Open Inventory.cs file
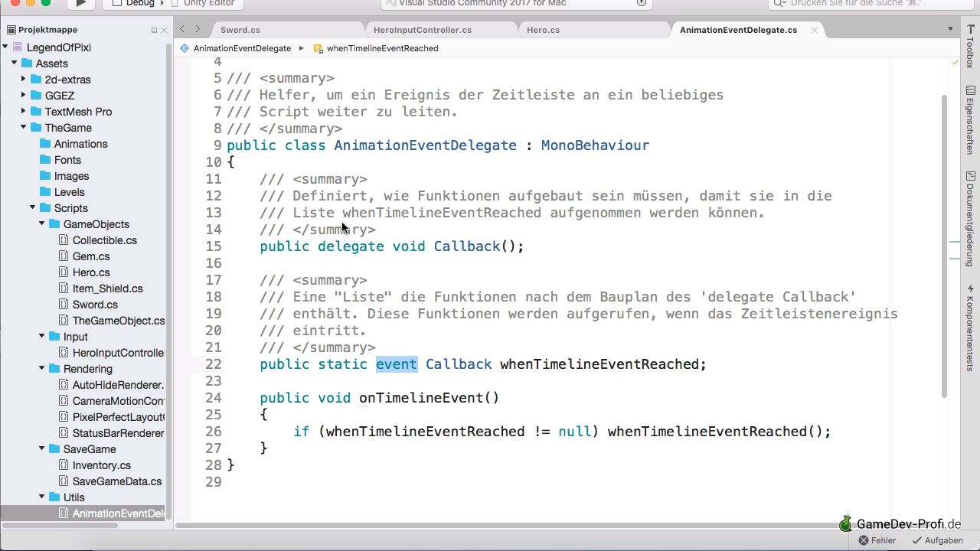The height and width of the screenshot is (551, 980). point(101,465)
